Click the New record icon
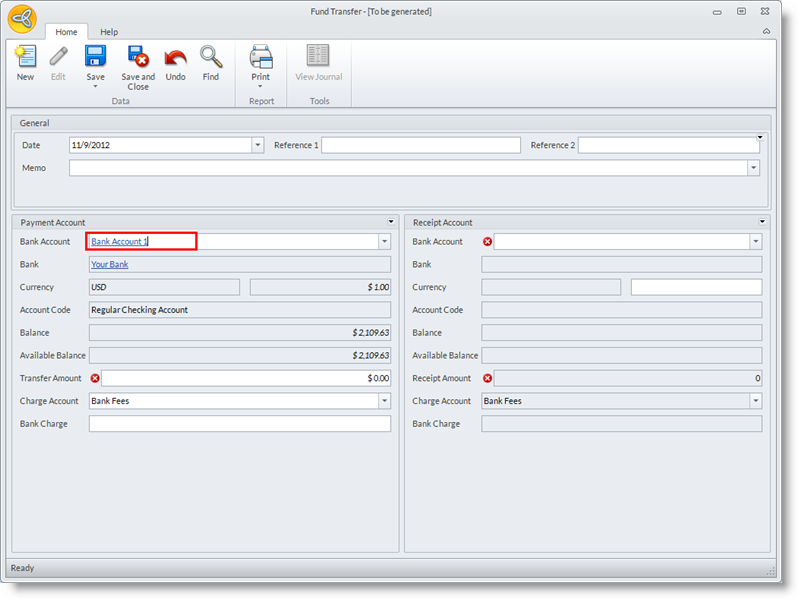Image resolution: width=798 pixels, height=599 pixels. coord(25,57)
